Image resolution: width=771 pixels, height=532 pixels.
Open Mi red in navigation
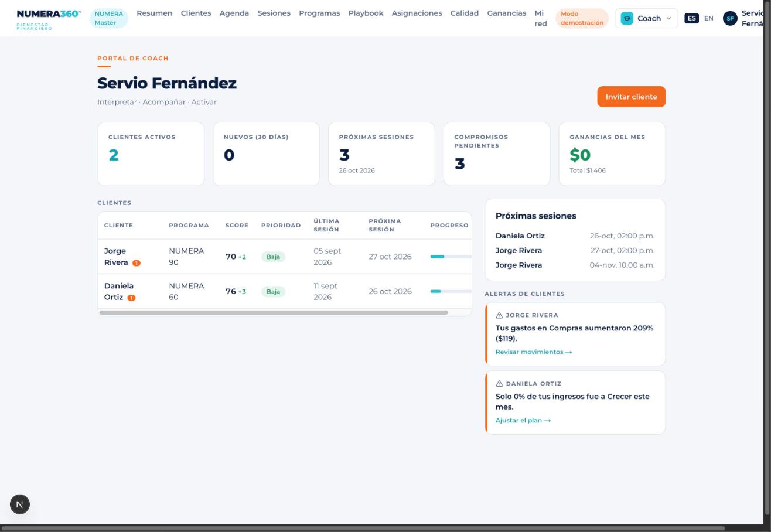tap(540, 18)
